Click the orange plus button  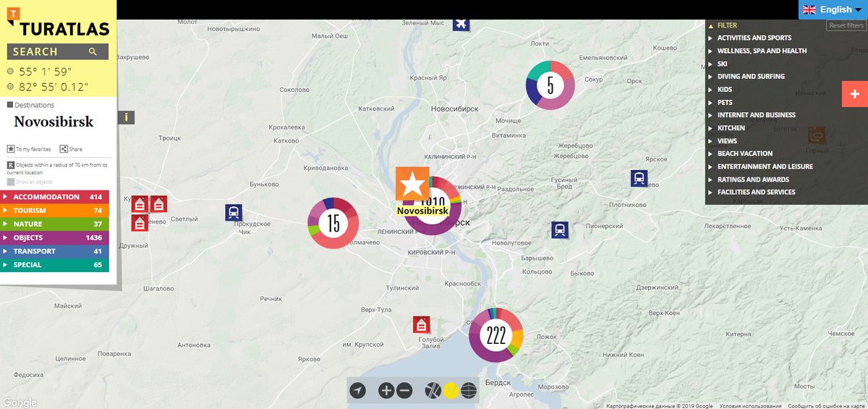[855, 94]
